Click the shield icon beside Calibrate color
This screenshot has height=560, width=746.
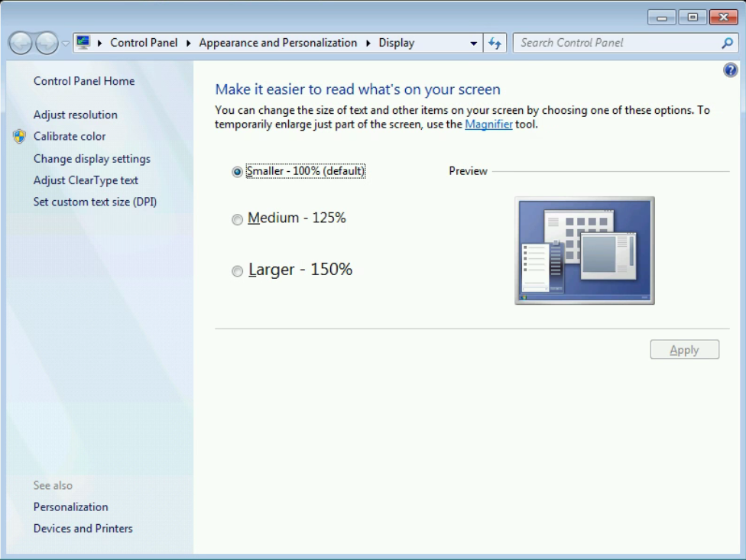20,137
